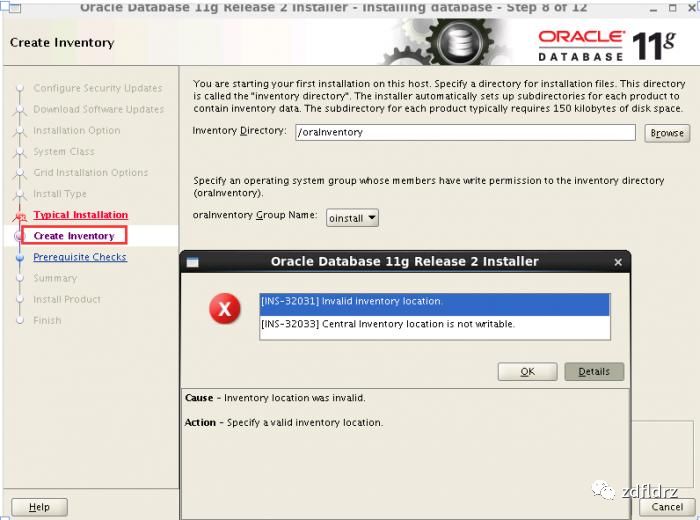
Task: Close the error dialog with its X icon
Action: point(618,262)
